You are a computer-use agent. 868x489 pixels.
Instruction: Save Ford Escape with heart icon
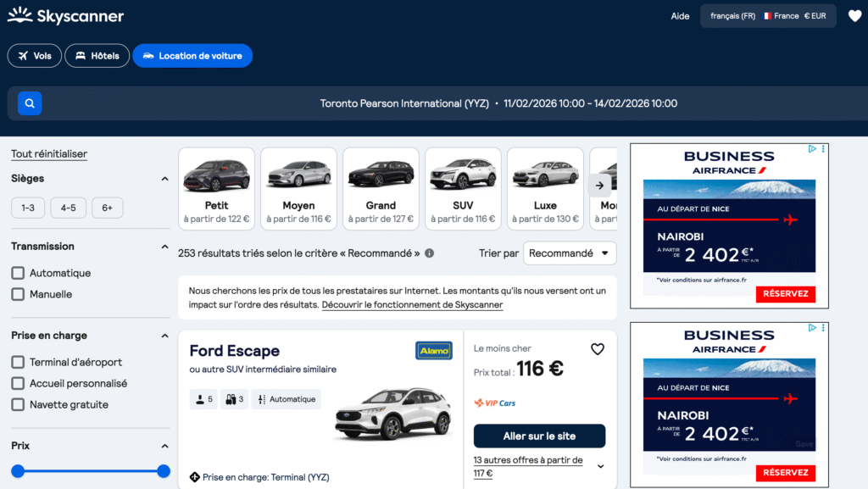[x=598, y=349]
